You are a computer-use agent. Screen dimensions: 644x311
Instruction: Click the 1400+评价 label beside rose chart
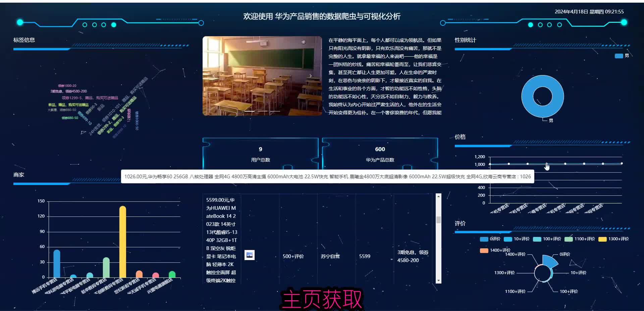(x=515, y=254)
